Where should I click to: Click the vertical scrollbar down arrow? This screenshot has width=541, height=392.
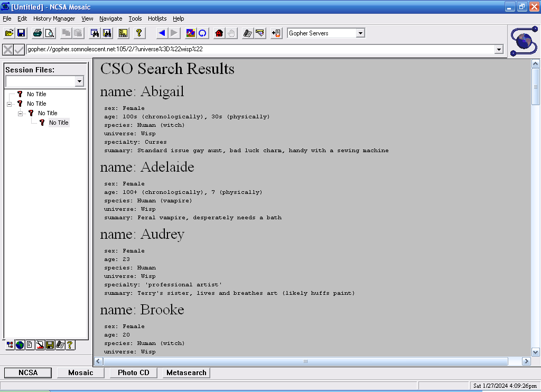(536, 352)
